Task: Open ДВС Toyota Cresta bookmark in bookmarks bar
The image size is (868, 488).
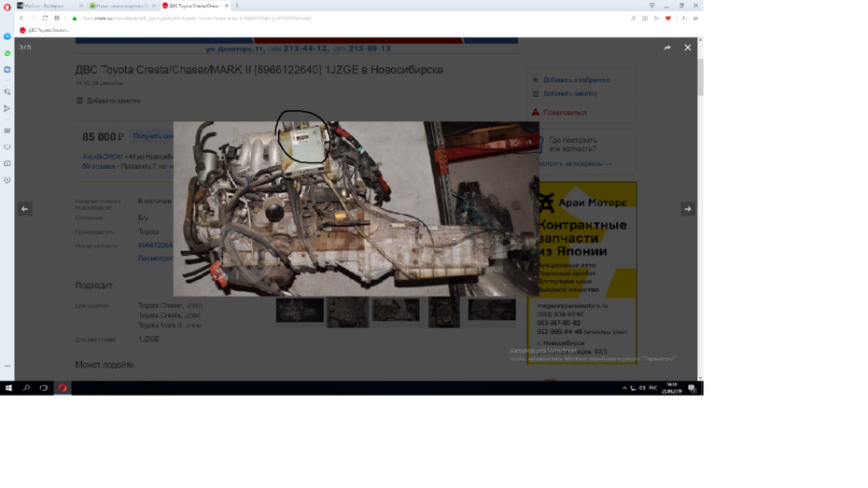Action: point(44,30)
